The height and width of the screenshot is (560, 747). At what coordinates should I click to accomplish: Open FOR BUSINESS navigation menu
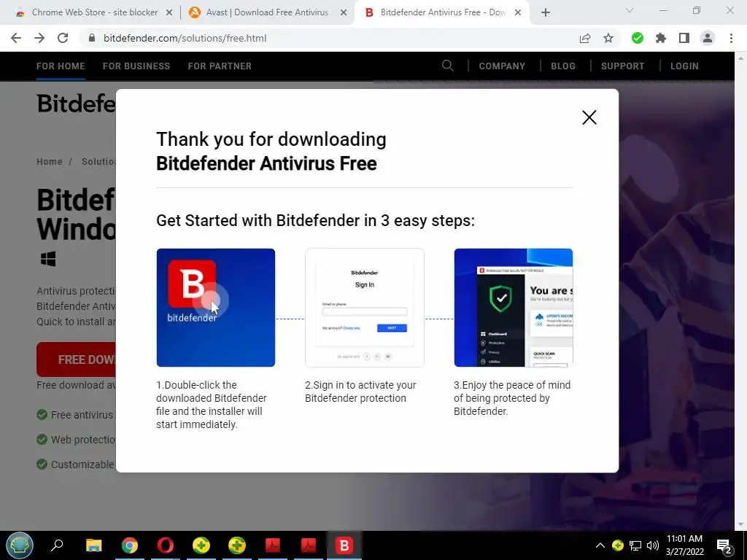(136, 66)
